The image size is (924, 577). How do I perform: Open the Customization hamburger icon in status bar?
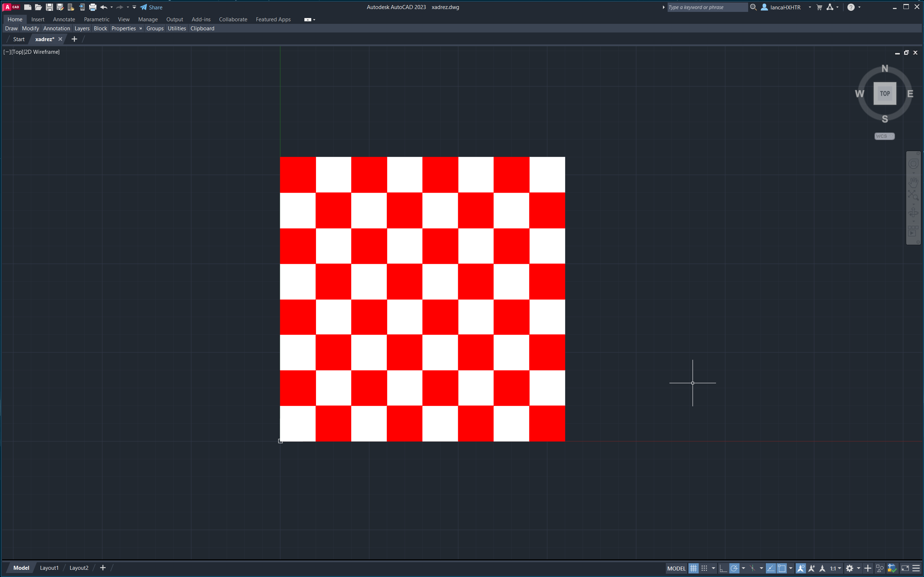[916, 568]
